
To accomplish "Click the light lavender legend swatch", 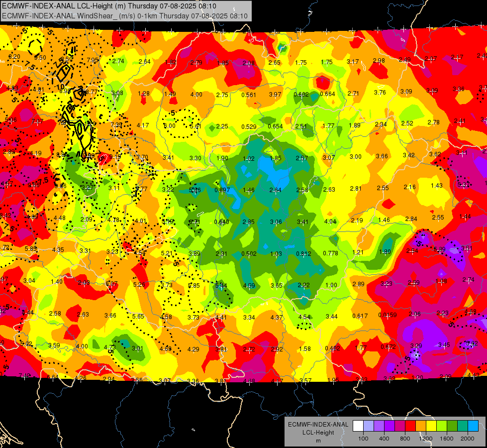I will click(x=369, y=426).
